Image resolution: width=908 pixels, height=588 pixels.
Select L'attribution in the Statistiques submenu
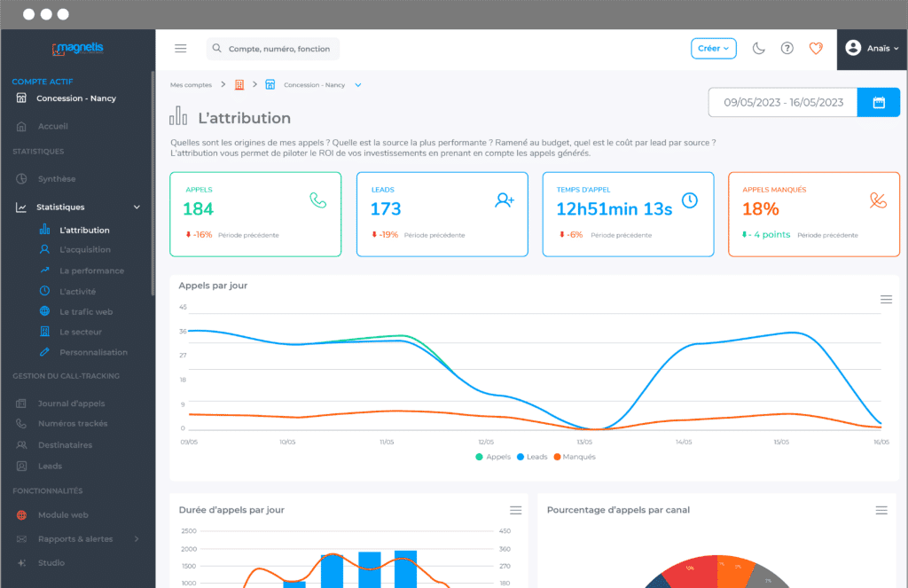click(84, 230)
